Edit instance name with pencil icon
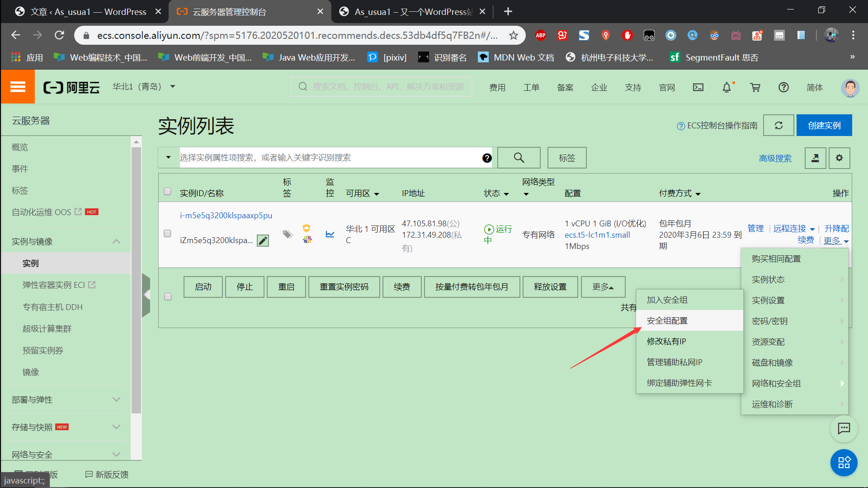Image resolution: width=868 pixels, height=488 pixels. click(x=263, y=240)
